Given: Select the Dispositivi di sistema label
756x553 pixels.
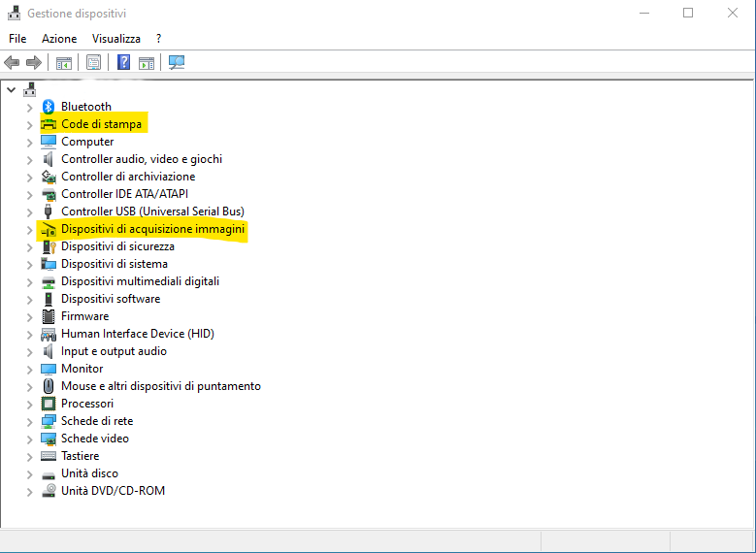Looking at the screenshot, I should click(115, 264).
